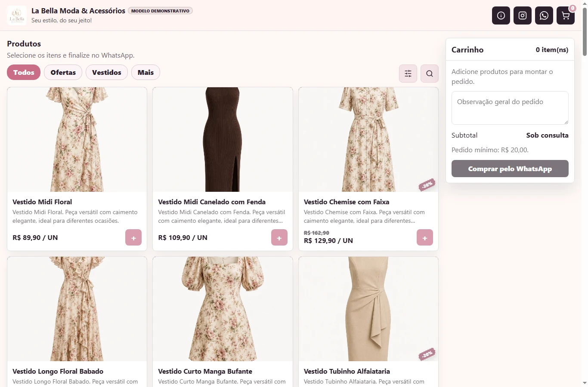Open the Vestido Curto Manga Bufante title

point(205,371)
